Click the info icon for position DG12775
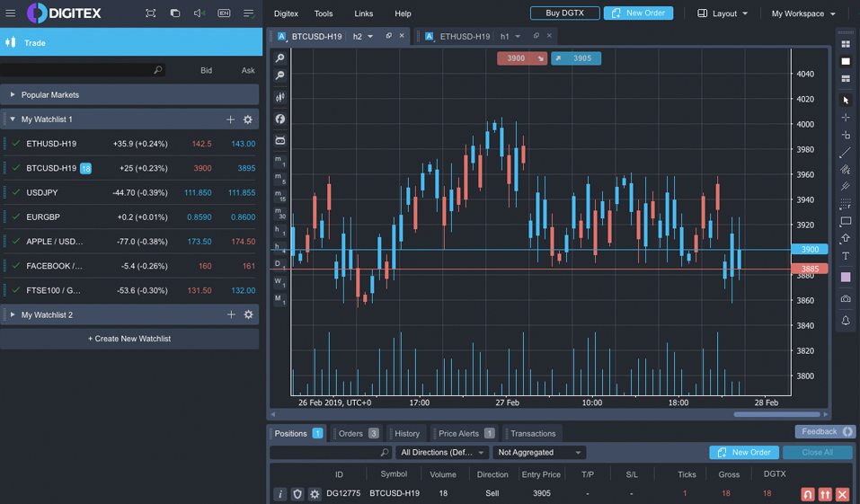The width and height of the screenshot is (860, 504). (x=279, y=493)
